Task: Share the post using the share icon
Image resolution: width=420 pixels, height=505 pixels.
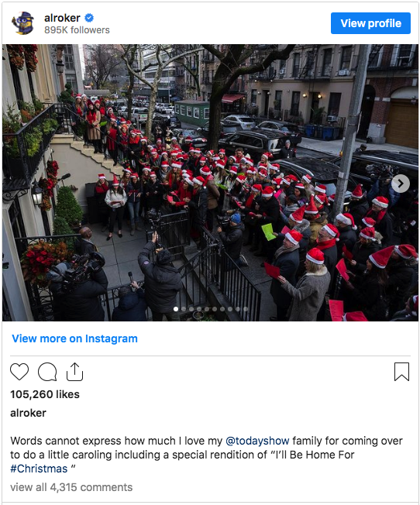Action: (75, 372)
